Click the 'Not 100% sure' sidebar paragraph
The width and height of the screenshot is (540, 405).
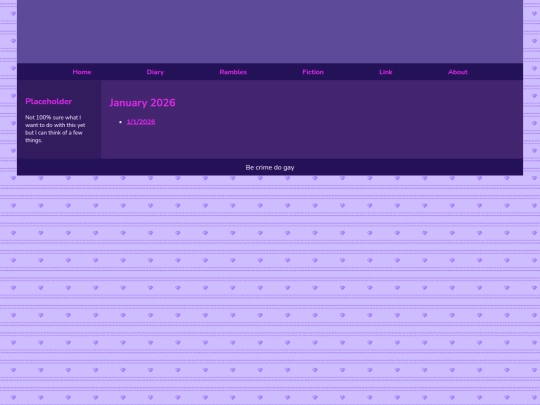(x=55, y=129)
